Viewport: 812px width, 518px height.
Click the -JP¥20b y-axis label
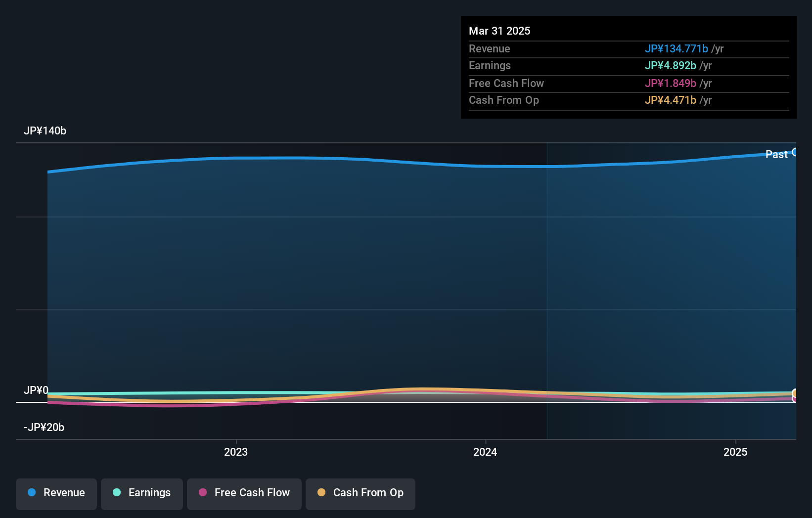click(44, 428)
